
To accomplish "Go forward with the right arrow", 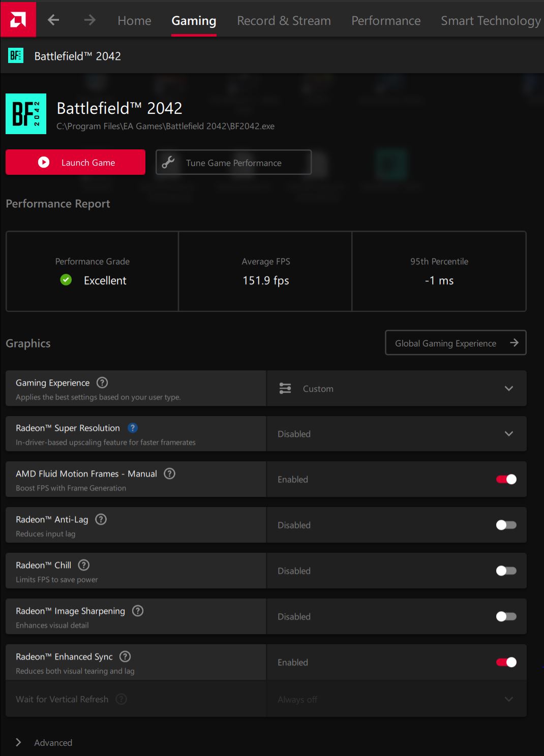I will (x=89, y=20).
